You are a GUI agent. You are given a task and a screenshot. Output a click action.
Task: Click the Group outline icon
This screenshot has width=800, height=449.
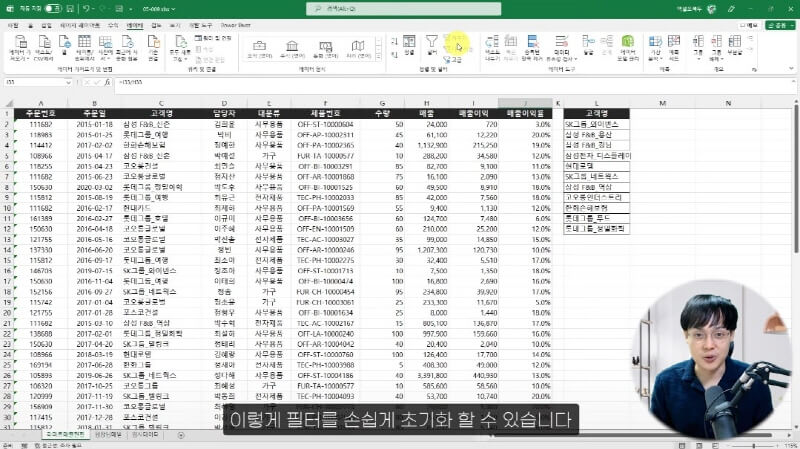[x=698, y=47]
